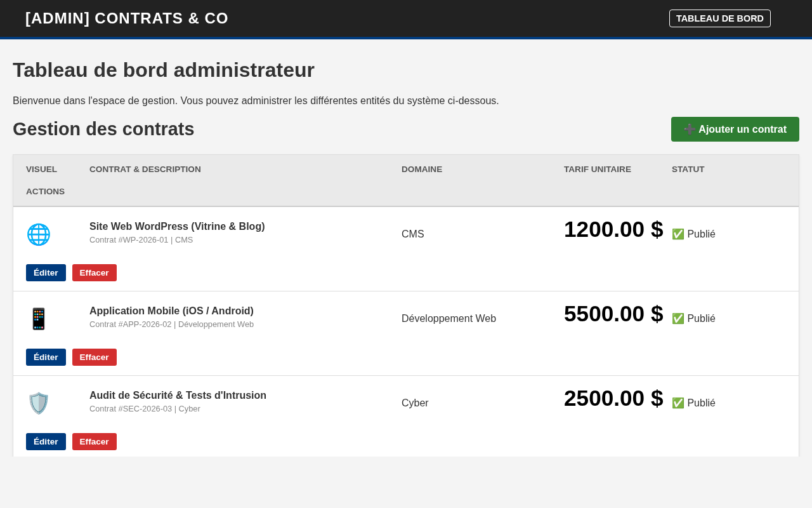Select the Tarif unitaire column header
The height and width of the screenshot is (508, 812).
598,170
